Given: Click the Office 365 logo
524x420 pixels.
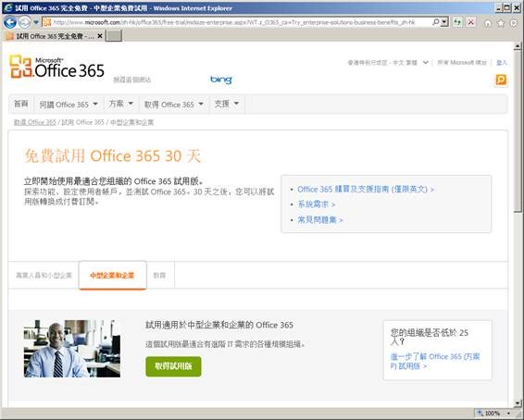Looking at the screenshot, I should [56, 67].
